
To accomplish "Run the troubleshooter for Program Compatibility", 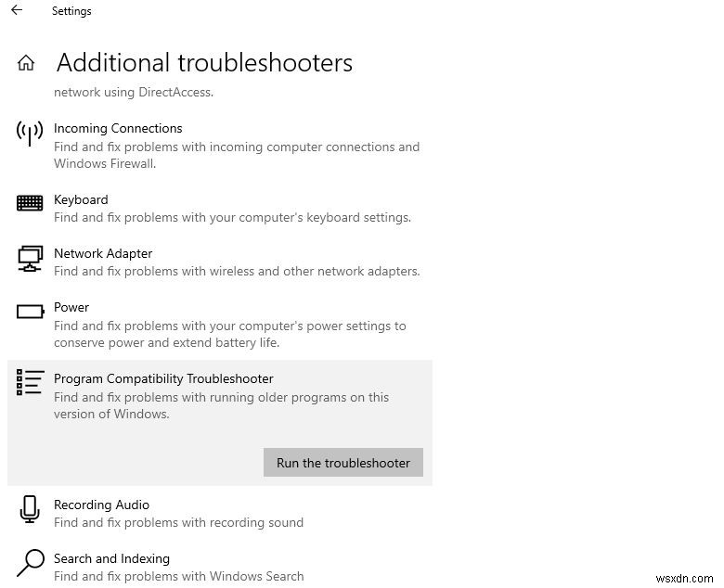I will [343, 463].
